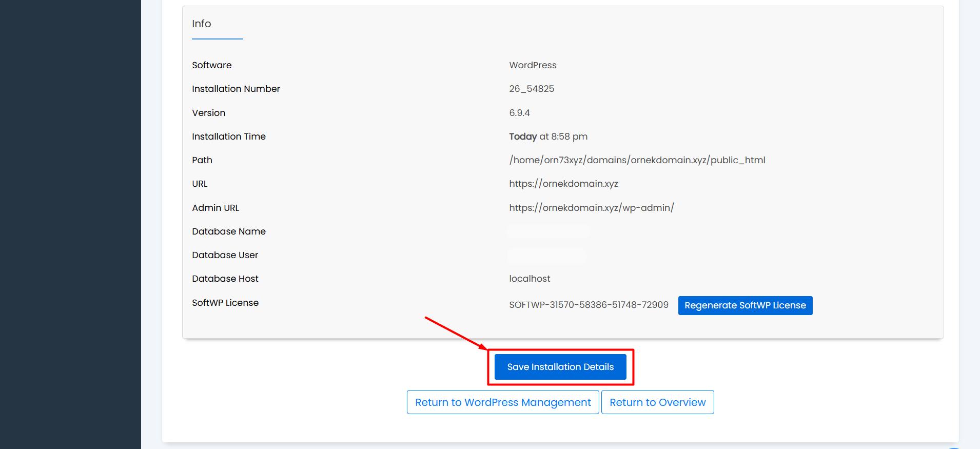The image size is (980, 449).
Task: Go to Return to Overview
Action: 657,402
